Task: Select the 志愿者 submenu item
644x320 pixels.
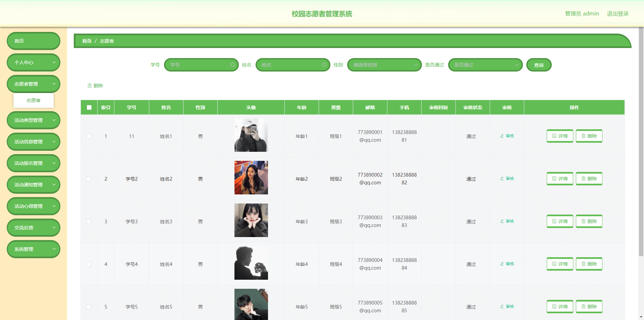Action: coord(34,100)
